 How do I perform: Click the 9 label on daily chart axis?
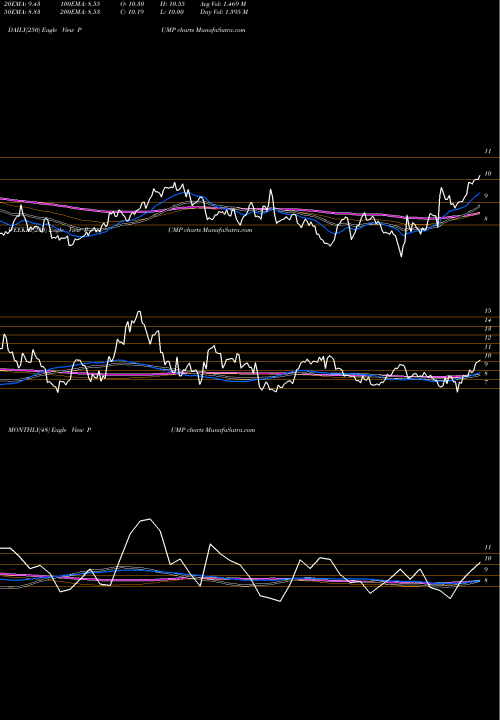tap(486, 196)
